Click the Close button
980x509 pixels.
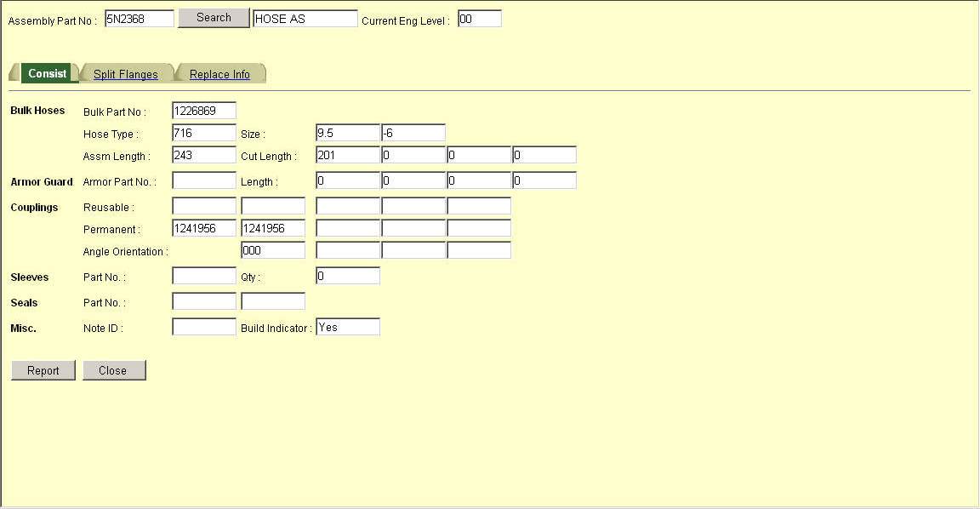(x=114, y=370)
